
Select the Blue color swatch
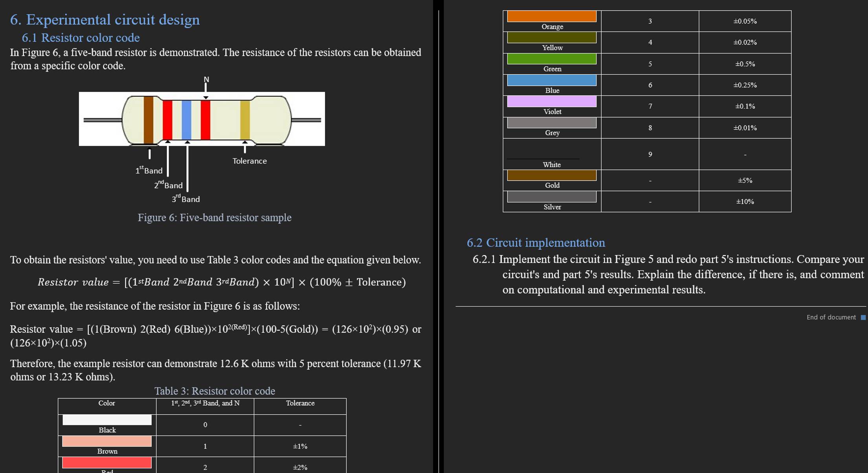pyautogui.click(x=552, y=80)
